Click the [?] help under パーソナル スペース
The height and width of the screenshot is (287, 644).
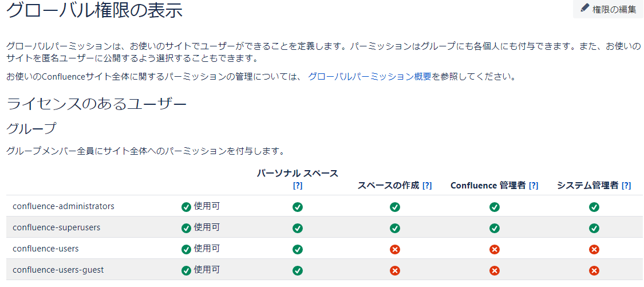[298, 186]
